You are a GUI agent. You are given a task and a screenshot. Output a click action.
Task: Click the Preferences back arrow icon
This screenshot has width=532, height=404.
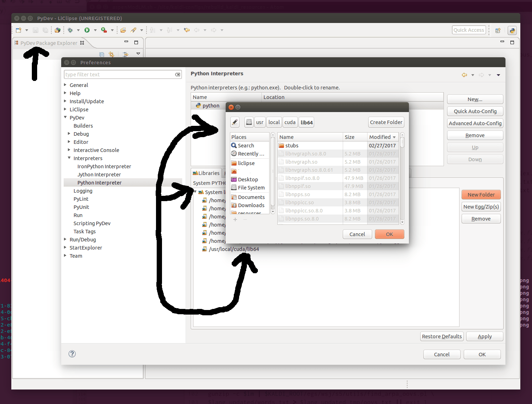(x=464, y=75)
